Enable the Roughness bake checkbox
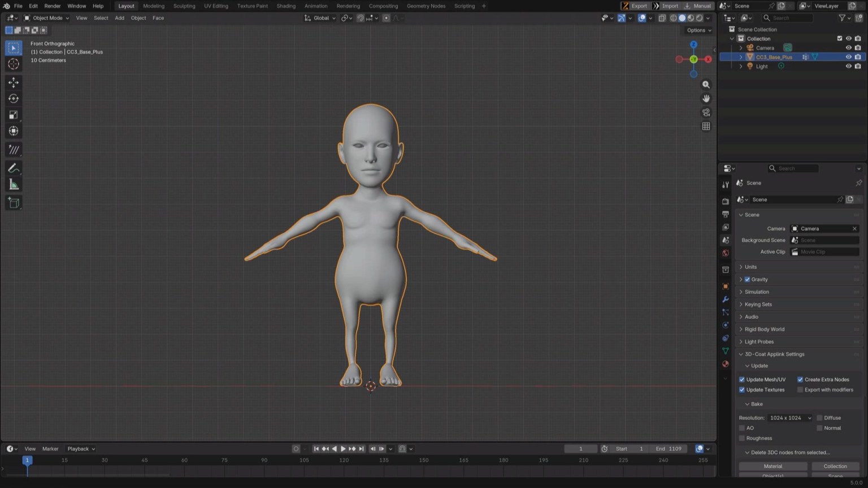The height and width of the screenshot is (488, 868). pos(742,438)
